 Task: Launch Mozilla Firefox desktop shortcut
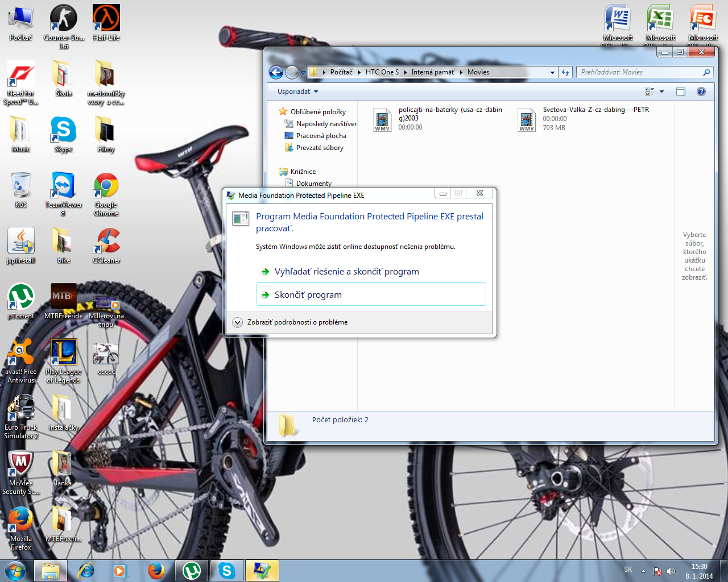21,529
